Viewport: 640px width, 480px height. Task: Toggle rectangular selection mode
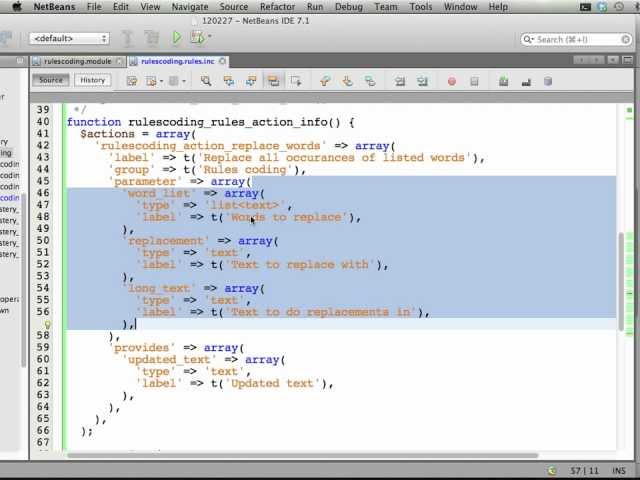[x=296, y=81]
